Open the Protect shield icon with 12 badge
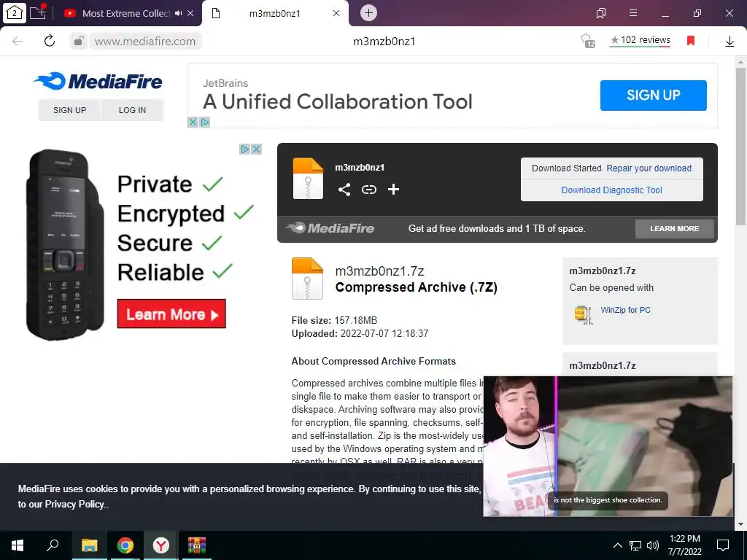This screenshot has width=747, height=560. click(589, 41)
